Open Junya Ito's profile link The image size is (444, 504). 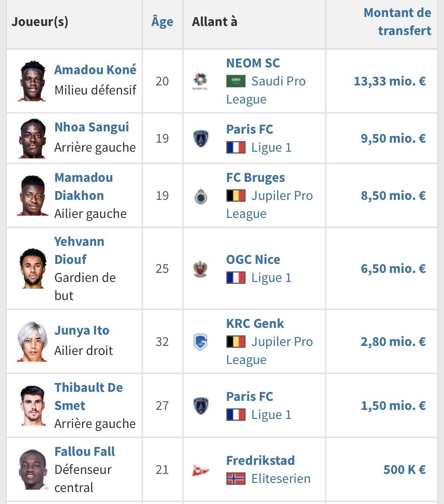point(82,330)
